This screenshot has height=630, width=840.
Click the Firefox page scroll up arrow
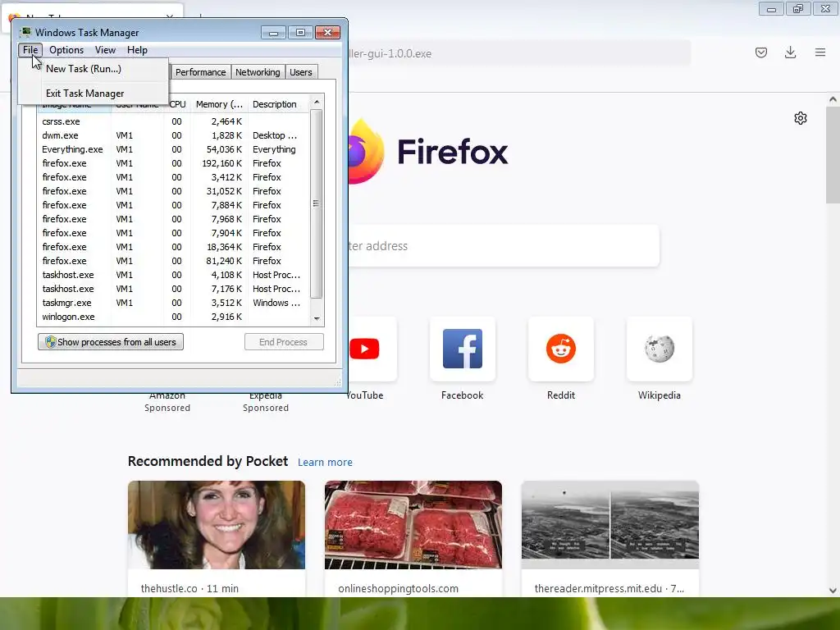pyautogui.click(x=833, y=99)
